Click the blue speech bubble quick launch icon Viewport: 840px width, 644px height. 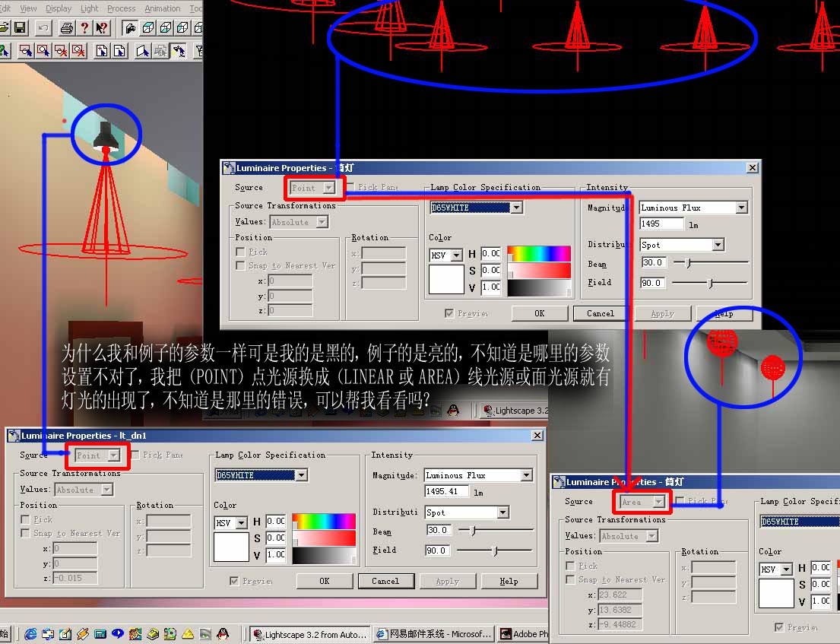tap(117, 634)
